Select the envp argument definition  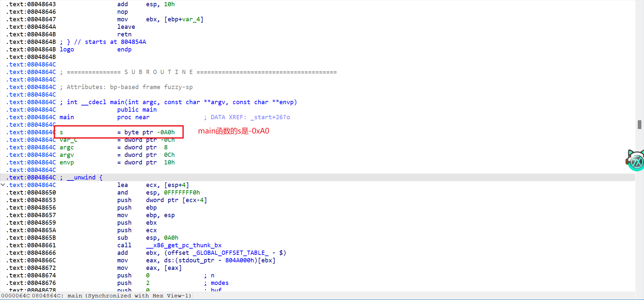tap(66, 162)
